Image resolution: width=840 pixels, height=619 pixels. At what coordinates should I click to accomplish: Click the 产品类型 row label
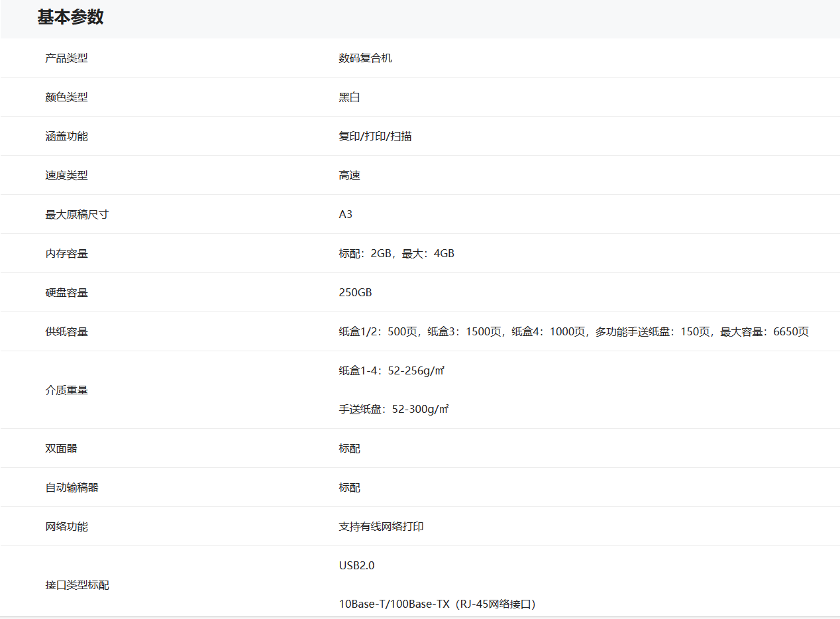[66, 58]
